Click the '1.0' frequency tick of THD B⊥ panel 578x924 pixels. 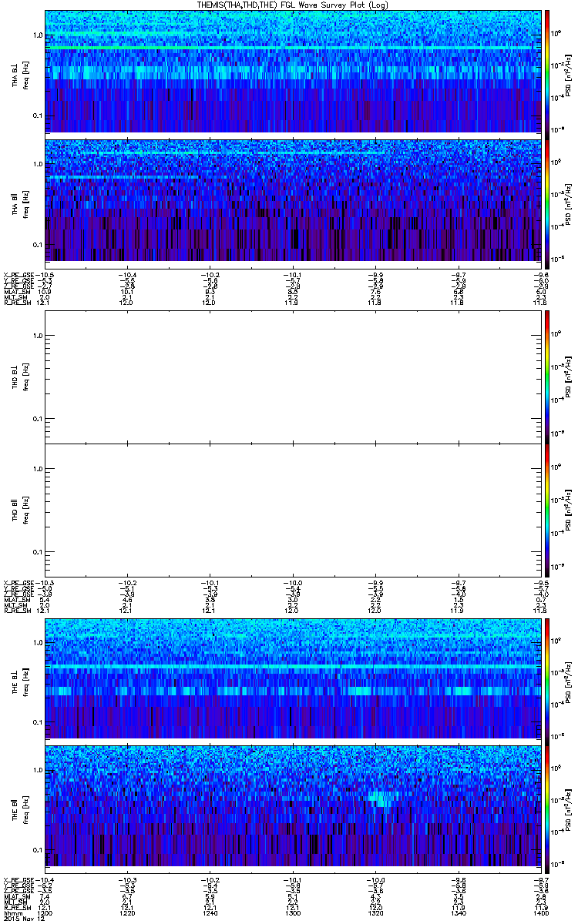coord(38,336)
